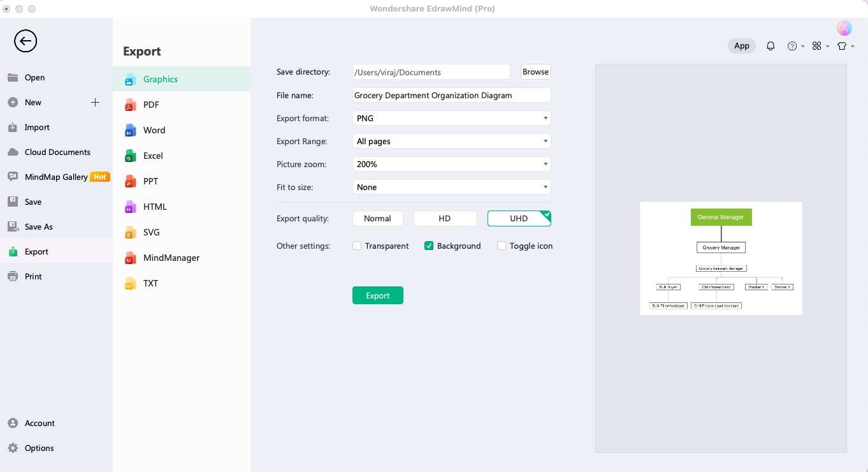The width and height of the screenshot is (868, 472).
Task: Choose the TXT export type icon
Action: [131, 283]
